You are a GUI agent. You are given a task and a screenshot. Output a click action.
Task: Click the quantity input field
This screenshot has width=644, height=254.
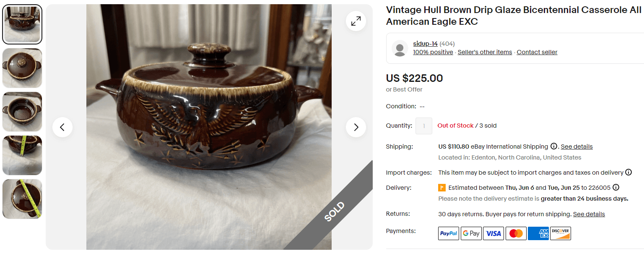click(423, 126)
